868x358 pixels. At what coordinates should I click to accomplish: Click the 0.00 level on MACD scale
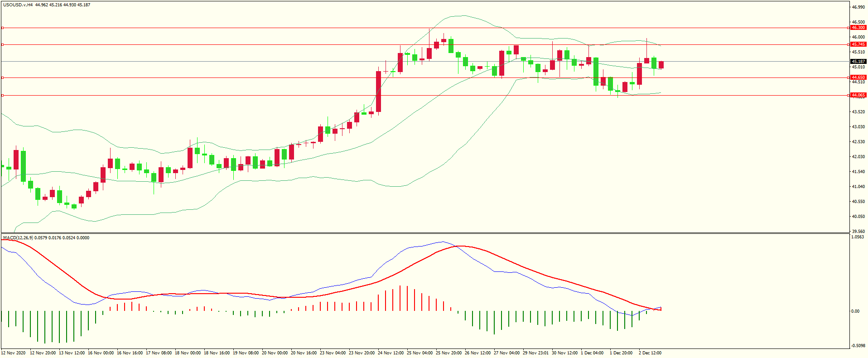[x=855, y=311]
